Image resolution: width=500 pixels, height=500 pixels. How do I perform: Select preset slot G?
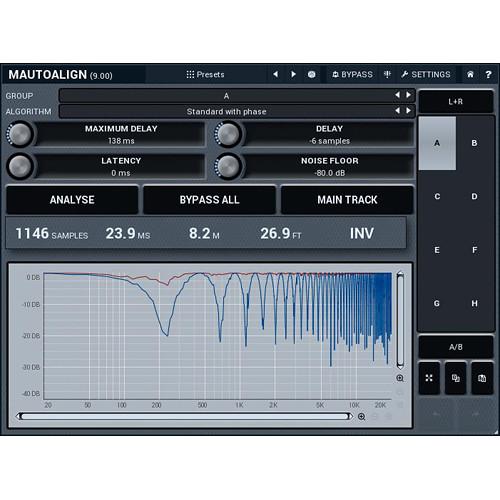[x=437, y=303]
